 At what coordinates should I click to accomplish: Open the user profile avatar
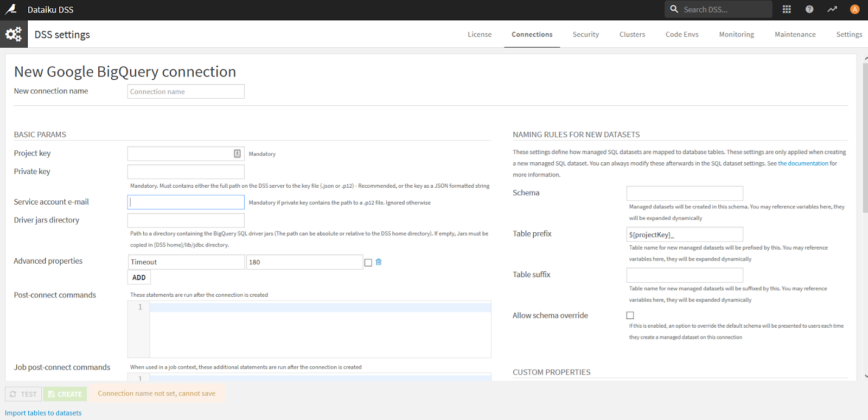click(x=855, y=9)
